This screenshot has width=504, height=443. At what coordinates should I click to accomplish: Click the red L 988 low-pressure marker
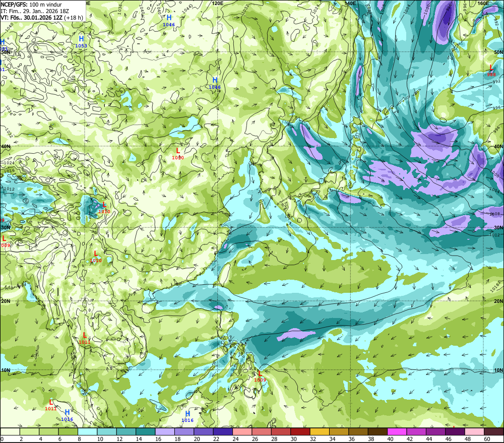(491, 71)
